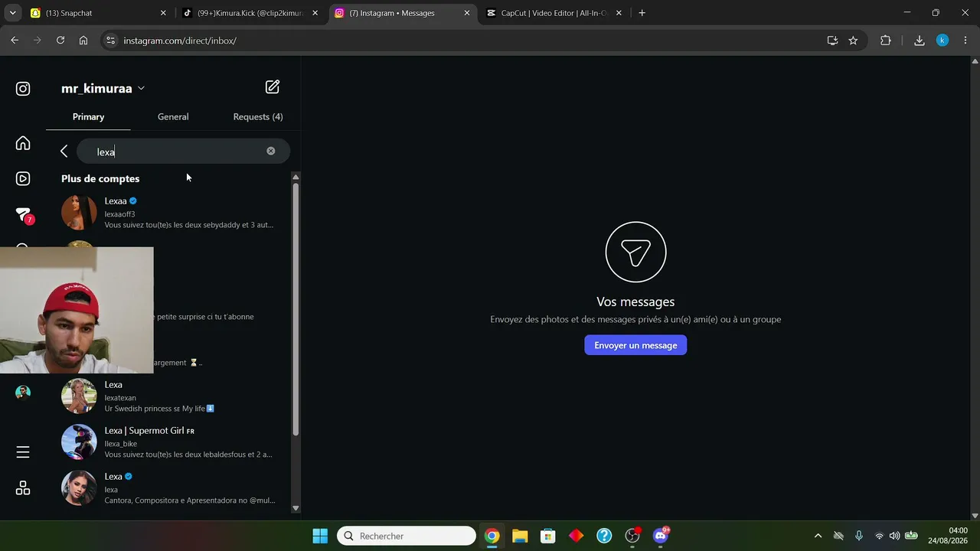
Task: Open the Reels icon in sidebar
Action: point(23,178)
